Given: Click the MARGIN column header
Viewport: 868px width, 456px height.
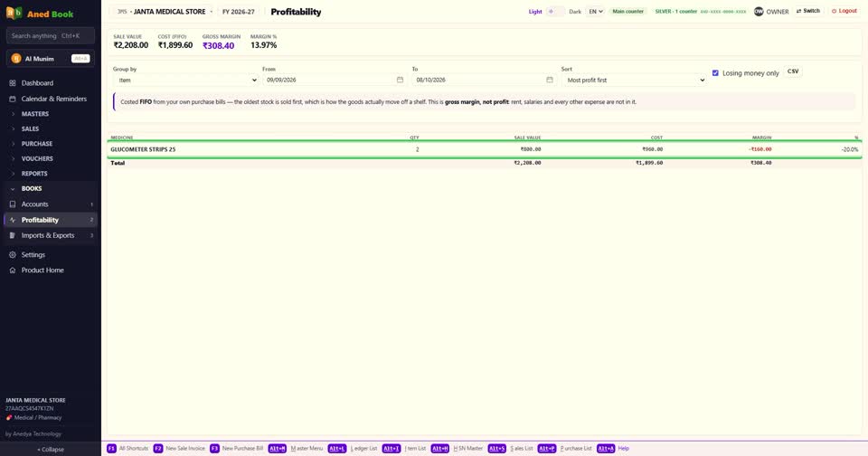Looking at the screenshot, I should pyautogui.click(x=761, y=138).
